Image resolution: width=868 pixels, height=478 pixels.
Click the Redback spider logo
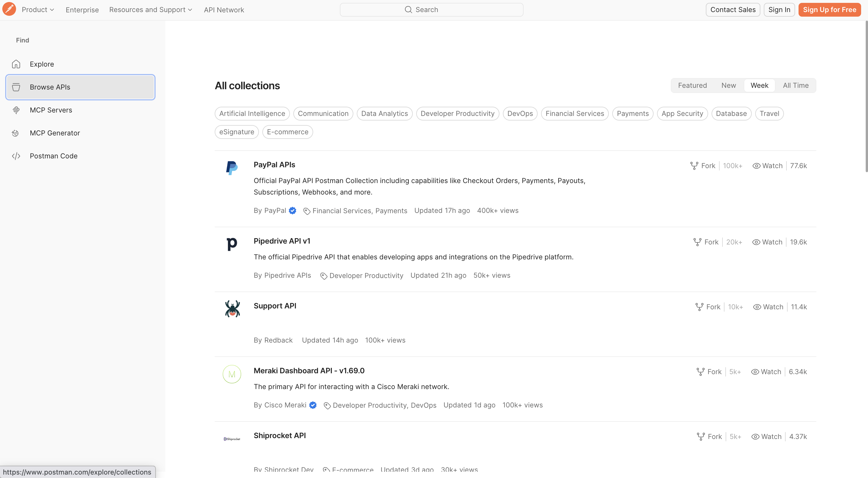(232, 309)
